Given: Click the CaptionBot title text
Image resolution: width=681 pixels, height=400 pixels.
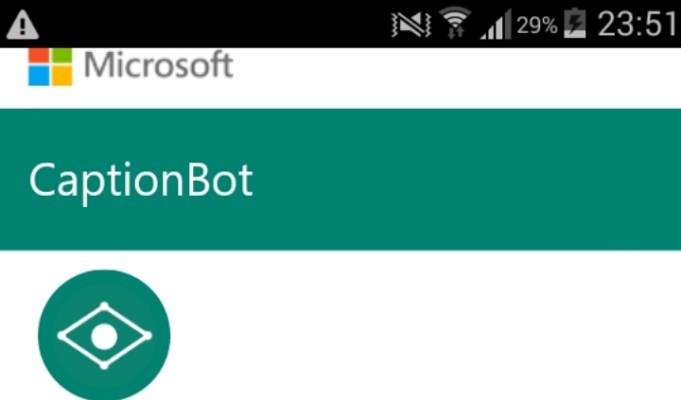Looking at the screenshot, I should pyautogui.click(x=141, y=180).
